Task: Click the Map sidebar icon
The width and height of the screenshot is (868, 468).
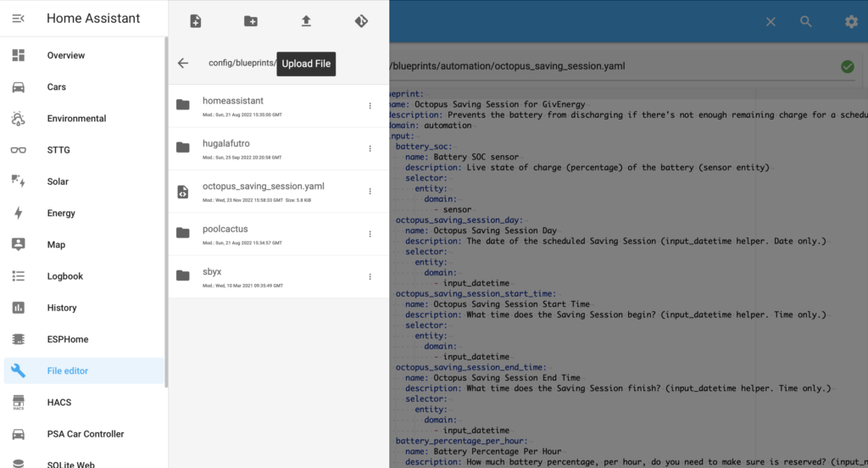Action: [19, 244]
